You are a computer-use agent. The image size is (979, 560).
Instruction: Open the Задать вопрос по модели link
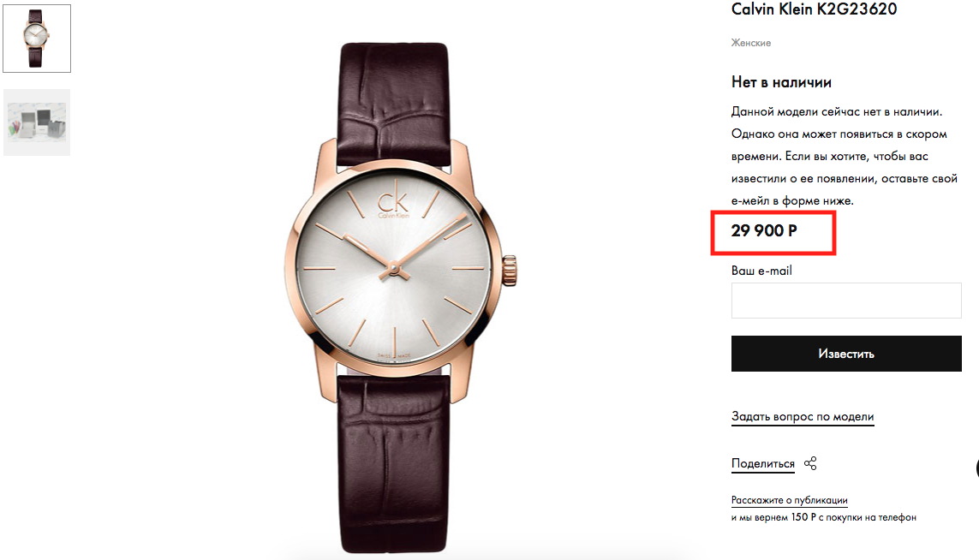[803, 417]
